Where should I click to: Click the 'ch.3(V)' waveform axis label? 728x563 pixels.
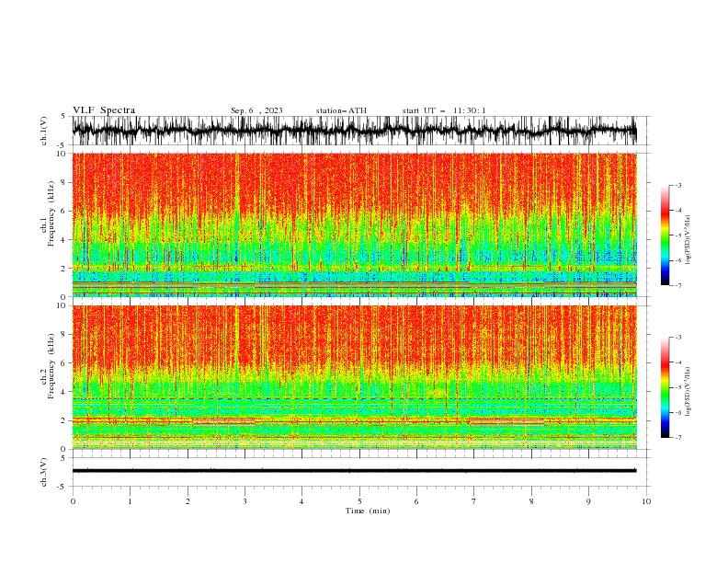click(44, 472)
